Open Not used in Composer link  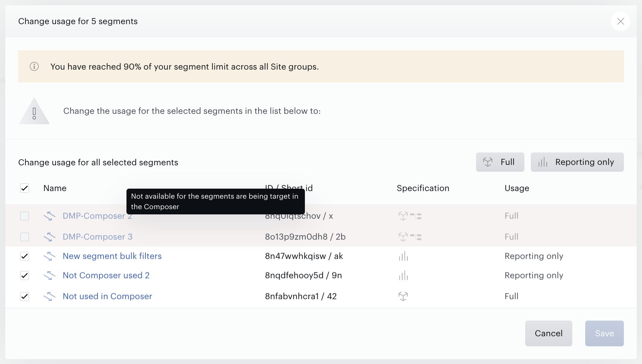click(107, 296)
